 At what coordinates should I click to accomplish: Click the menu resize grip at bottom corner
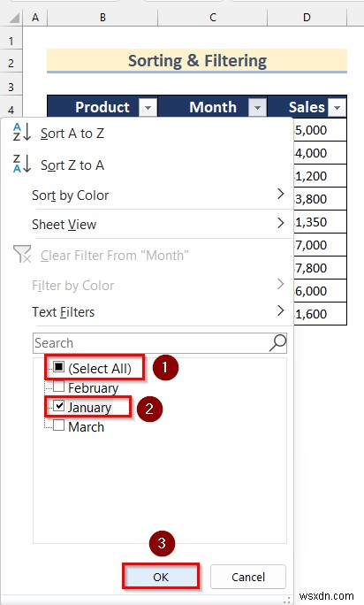[287, 600]
